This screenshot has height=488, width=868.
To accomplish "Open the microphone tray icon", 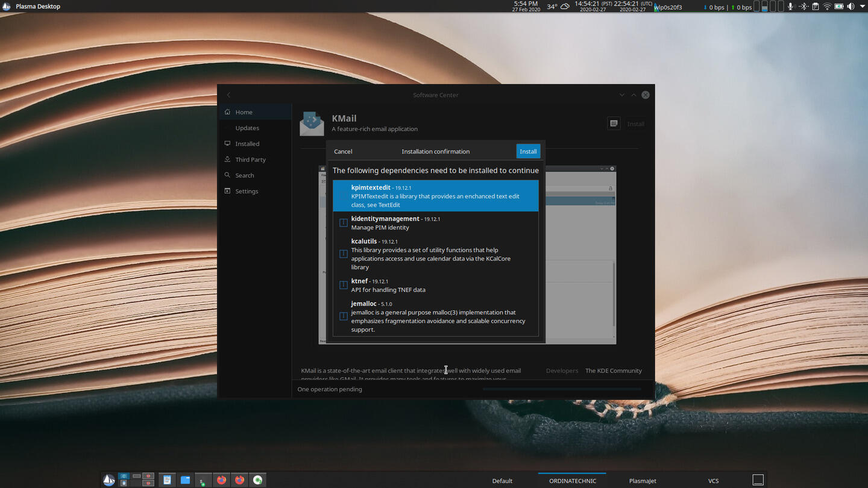I will click(x=790, y=7).
